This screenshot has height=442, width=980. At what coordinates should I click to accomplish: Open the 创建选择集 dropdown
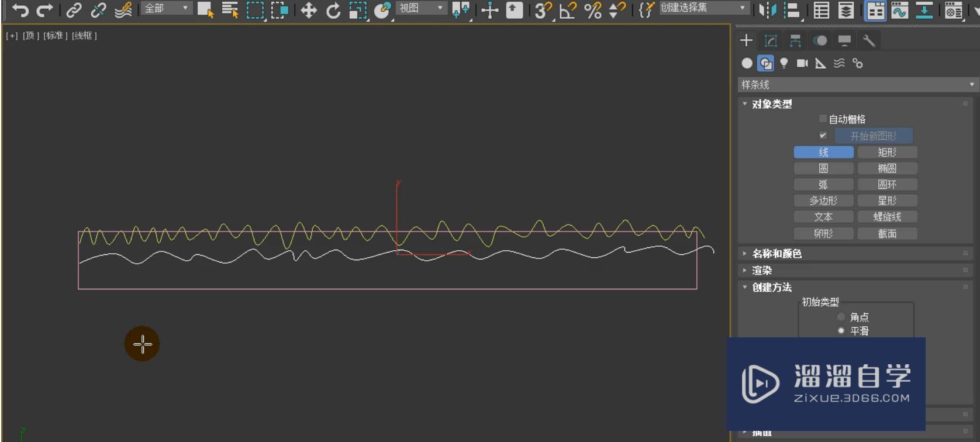(704, 8)
